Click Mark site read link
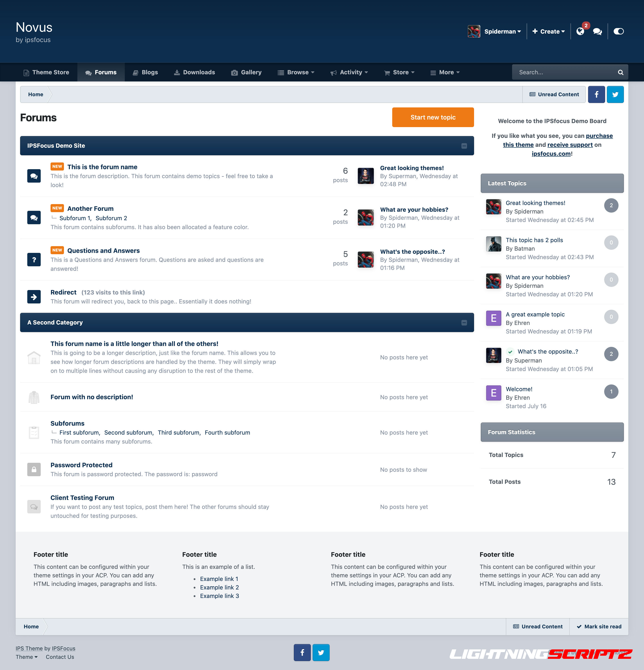Image resolution: width=644 pixels, height=670 pixels. [x=599, y=626]
